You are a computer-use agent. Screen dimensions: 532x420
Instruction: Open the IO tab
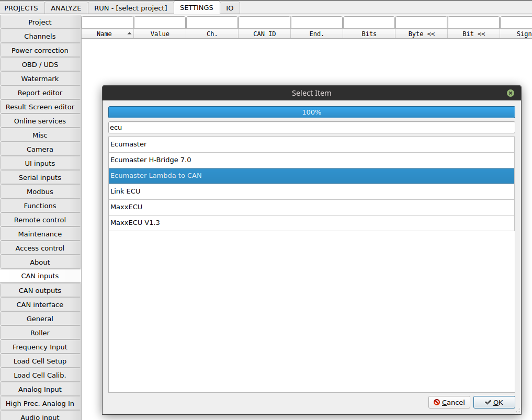tap(230, 8)
